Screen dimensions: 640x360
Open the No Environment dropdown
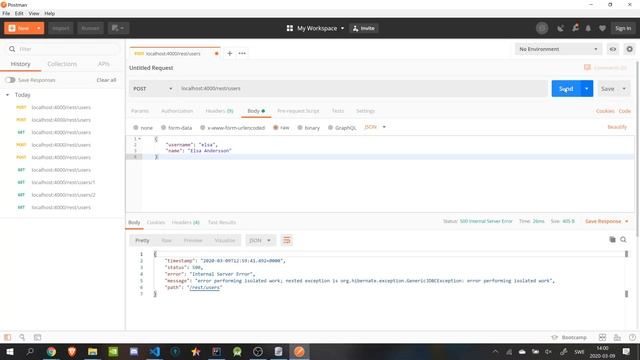point(558,49)
